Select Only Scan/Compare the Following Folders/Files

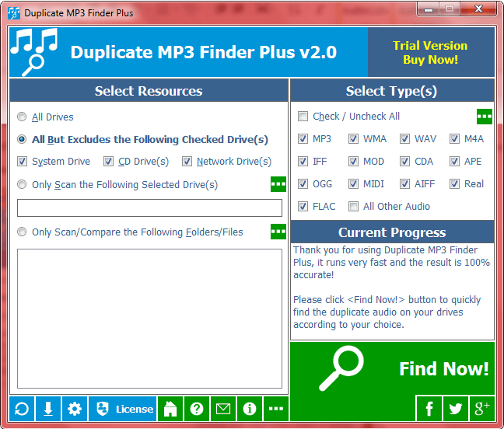(x=22, y=232)
